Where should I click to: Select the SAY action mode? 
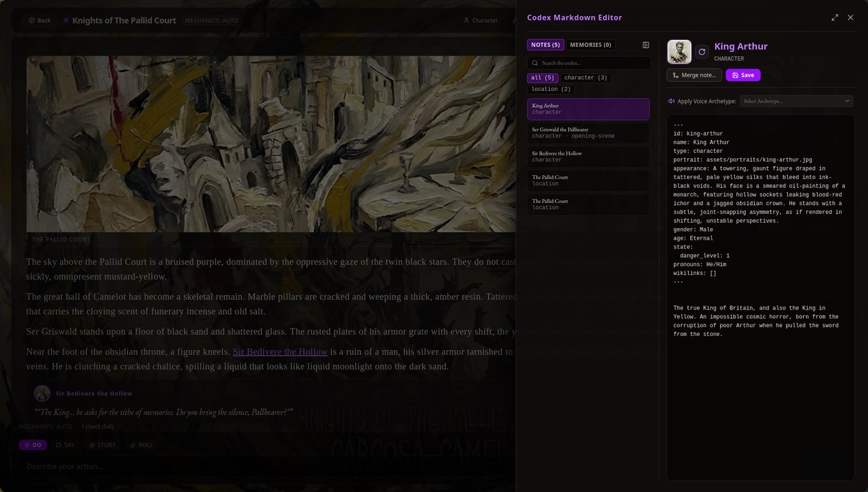click(65, 445)
